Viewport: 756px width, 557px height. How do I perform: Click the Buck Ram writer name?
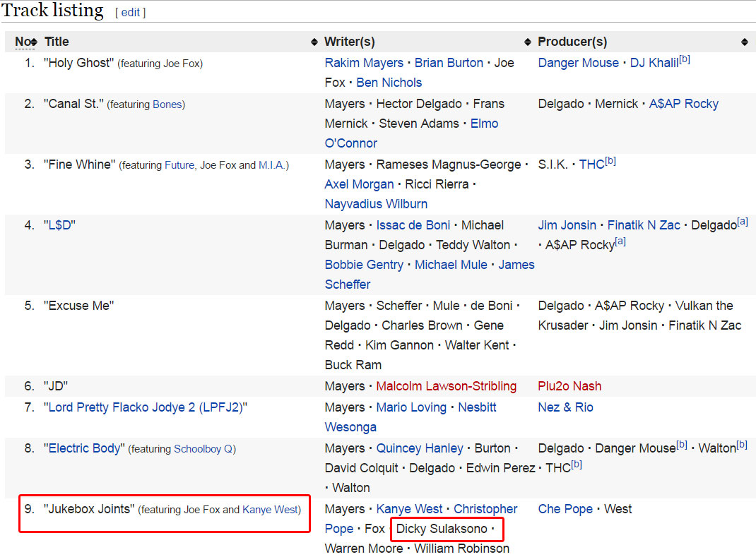pos(353,365)
